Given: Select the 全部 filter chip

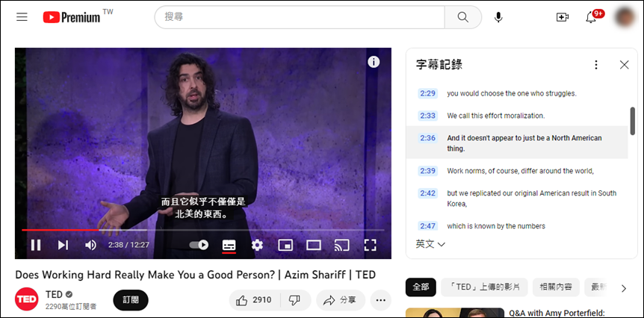Looking at the screenshot, I should pyautogui.click(x=421, y=287).
